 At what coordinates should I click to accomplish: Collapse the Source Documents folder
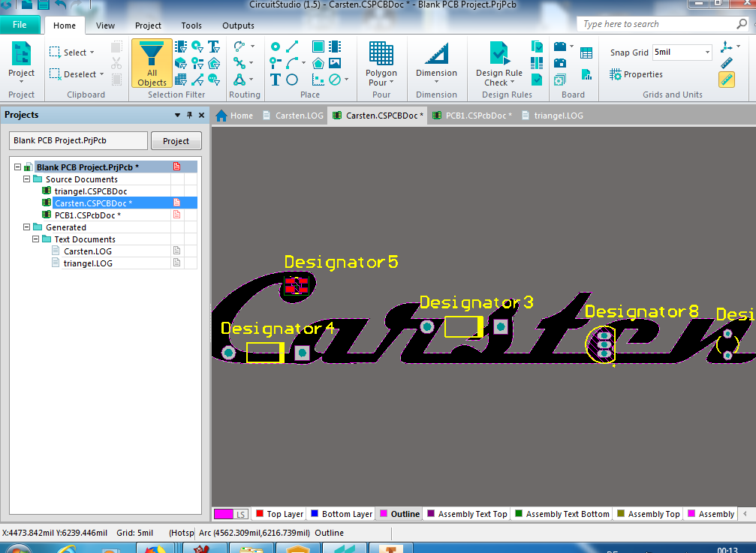27,179
